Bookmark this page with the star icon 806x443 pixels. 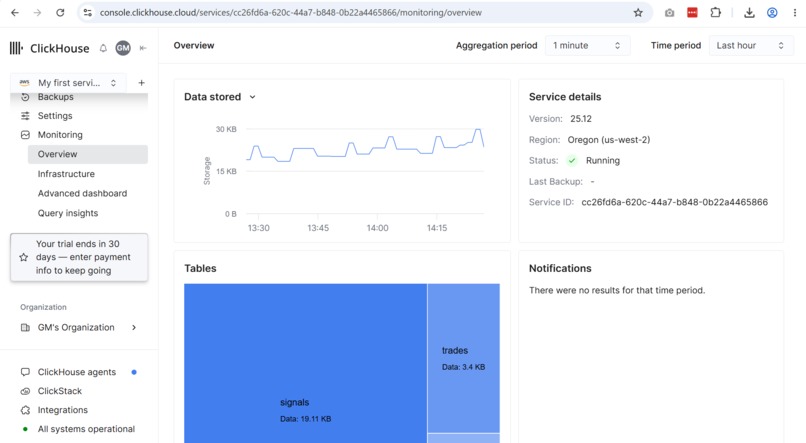[x=638, y=13]
